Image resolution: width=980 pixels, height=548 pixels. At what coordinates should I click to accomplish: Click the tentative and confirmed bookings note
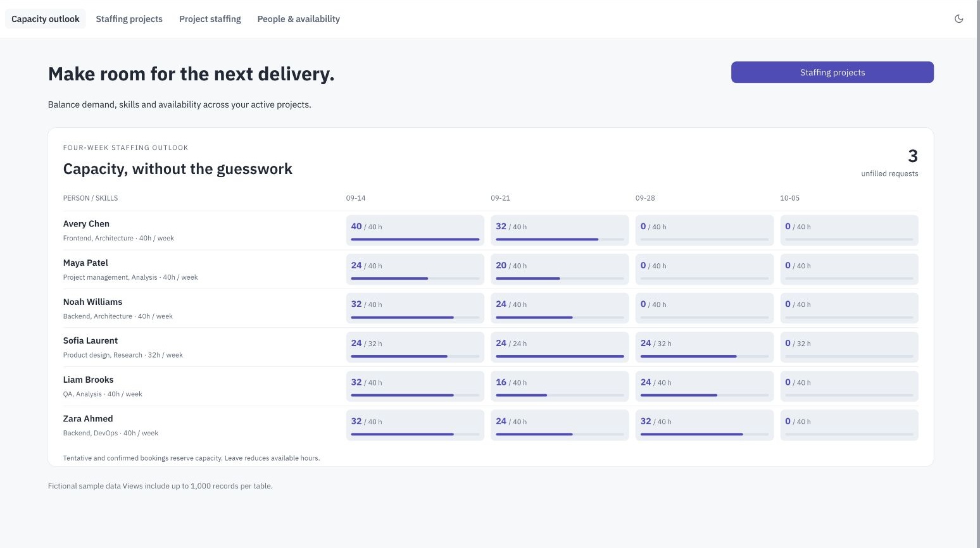(x=192, y=458)
